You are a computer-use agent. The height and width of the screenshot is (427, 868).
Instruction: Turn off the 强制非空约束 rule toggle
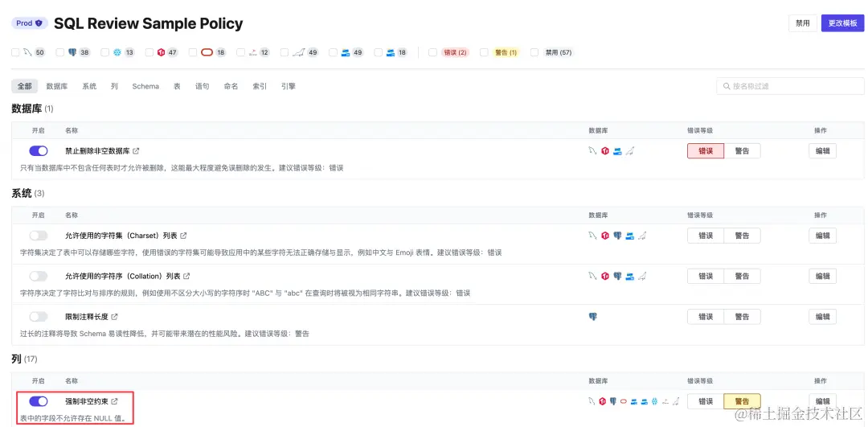pyautogui.click(x=39, y=401)
